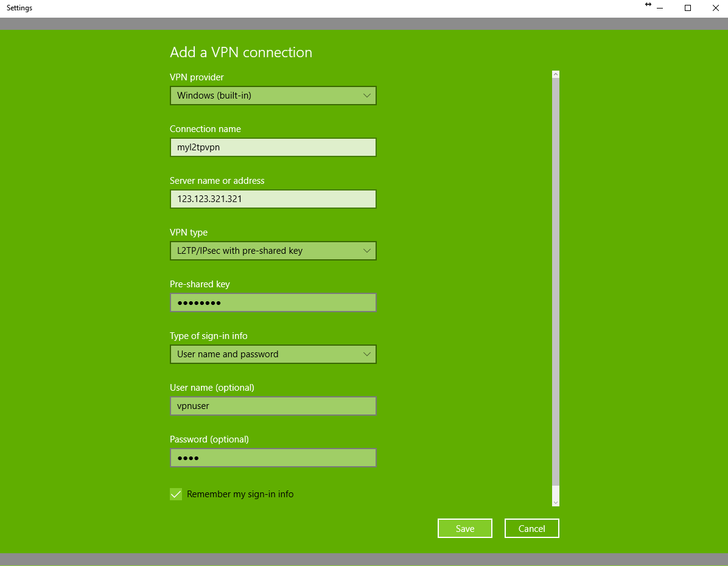Open the Type of sign-in info dropdown
The image size is (728, 566).
[x=273, y=354]
